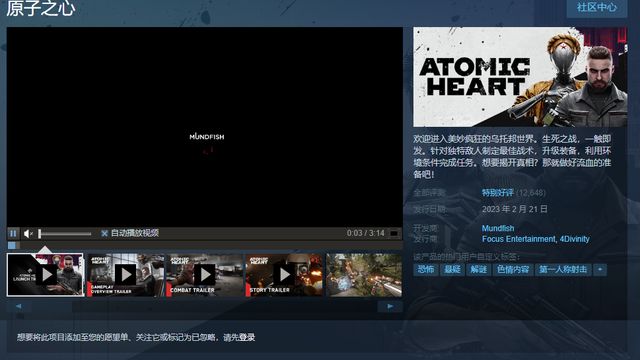
Task: Play the Combat Trailer thumbnail
Action: pyautogui.click(x=205, y=275)
